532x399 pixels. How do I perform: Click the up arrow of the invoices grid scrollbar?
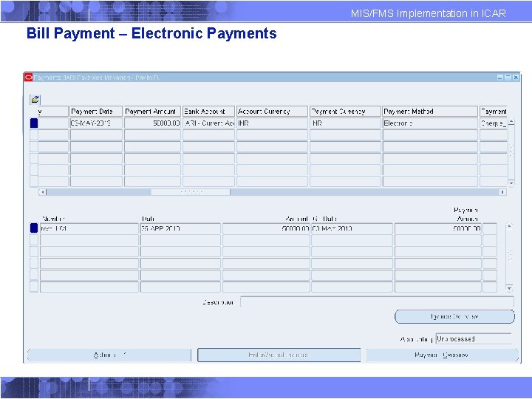(x=509, y=227)
